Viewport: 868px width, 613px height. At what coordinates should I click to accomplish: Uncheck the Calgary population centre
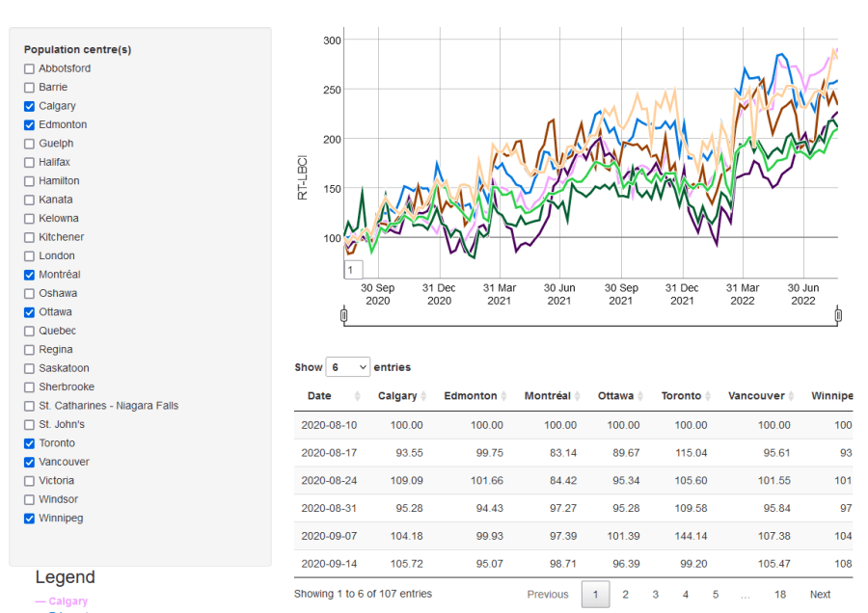(29, 106)
